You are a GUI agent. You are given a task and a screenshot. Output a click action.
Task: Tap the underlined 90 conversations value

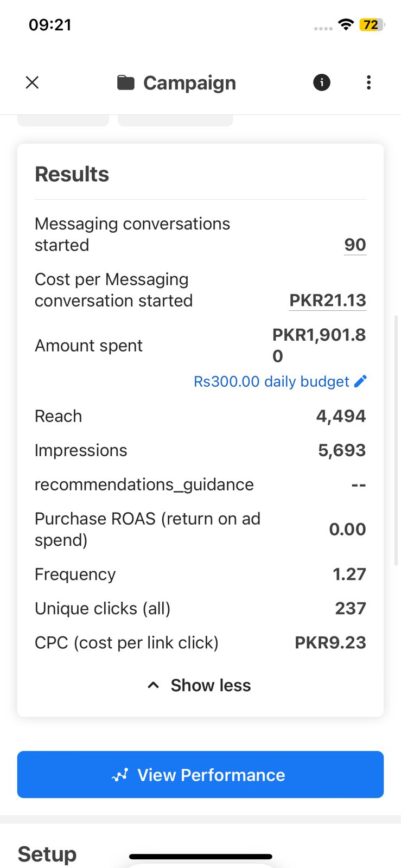pyautogui.click(x=355, y=245)
